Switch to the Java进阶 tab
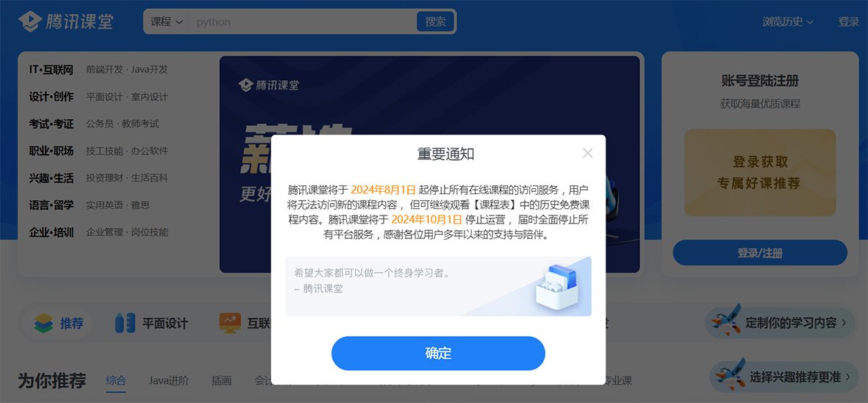 (168, 381)
